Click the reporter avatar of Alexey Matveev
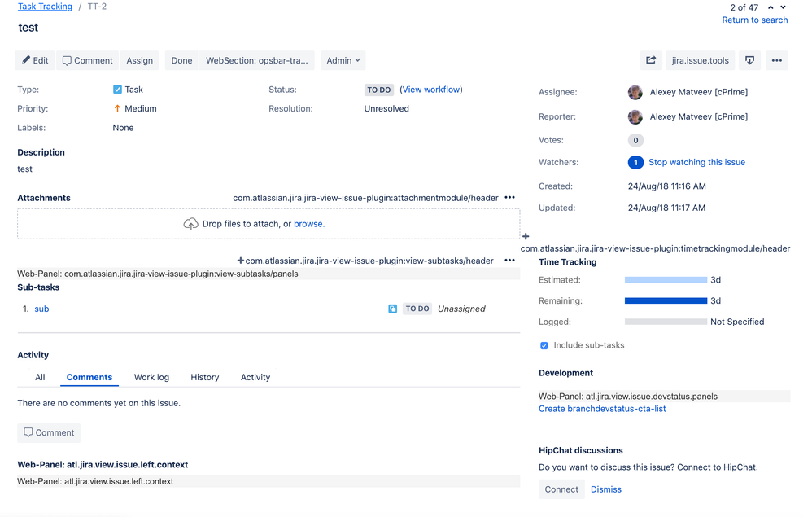Image resolution: width=812 pixels, height=517 pixels. tap(635, 116)
